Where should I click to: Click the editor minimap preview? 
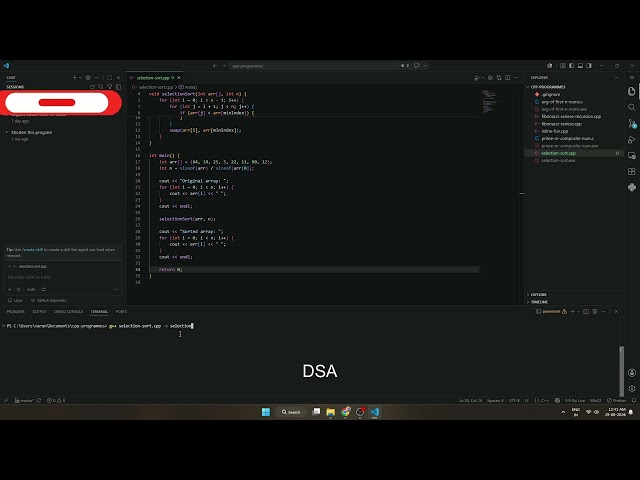[x=489, y=101]
